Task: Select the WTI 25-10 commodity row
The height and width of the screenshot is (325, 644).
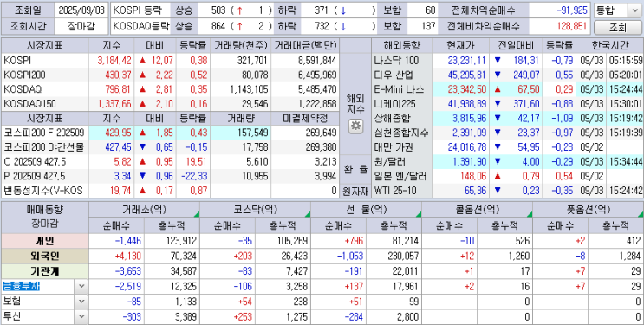Action: pos(507,191)
